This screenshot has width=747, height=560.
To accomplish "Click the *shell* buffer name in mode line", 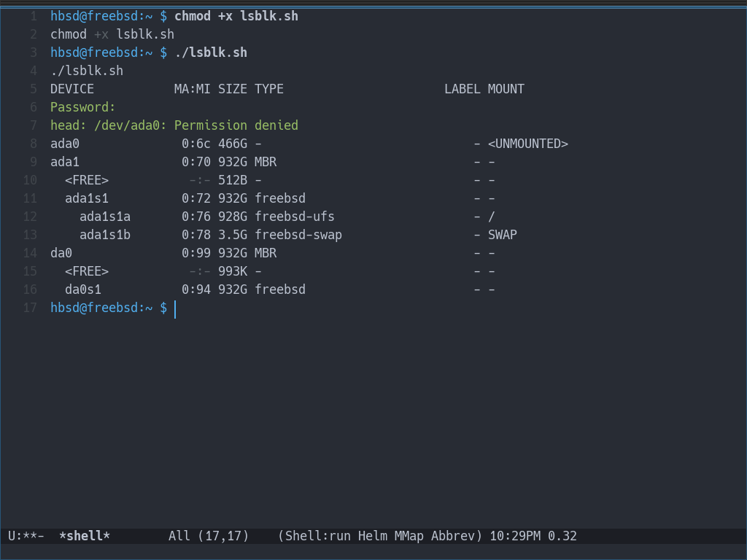I will (x=84, y=536).
